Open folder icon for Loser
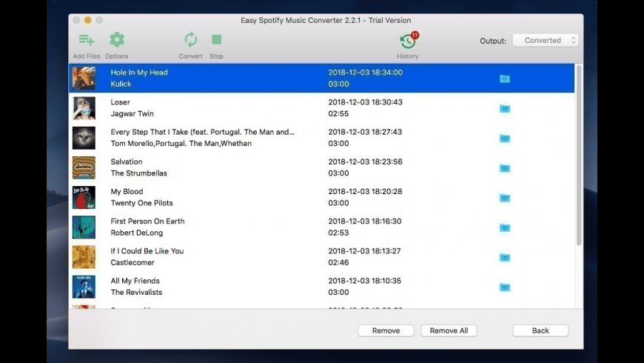Screen dimensions: 644x363 click(x=505, y=109)
